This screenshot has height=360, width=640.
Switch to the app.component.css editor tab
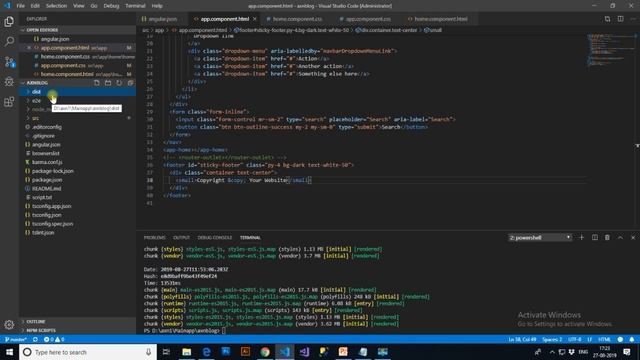pyautogui.click(x=368, y=19)
